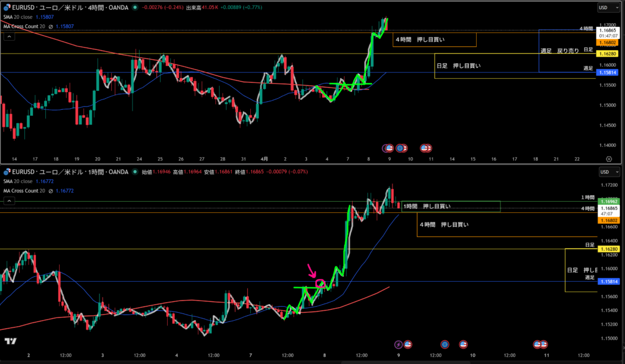Toggle MA Cross Count visibility on 4-hour chart
Screen dimensions: 625x364
(50, 27)
